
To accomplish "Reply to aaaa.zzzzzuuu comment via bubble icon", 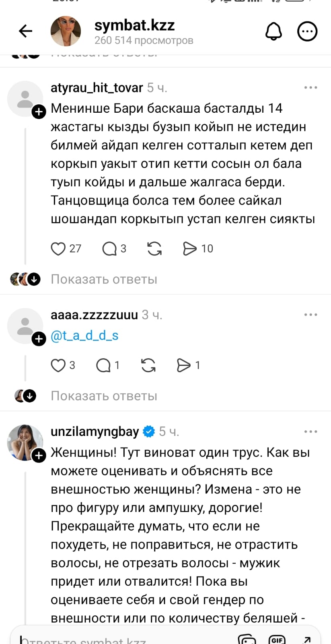I will [103, 365].
